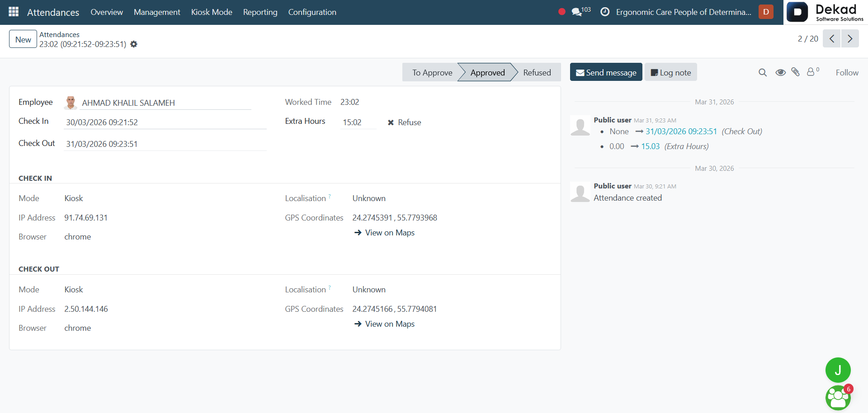
Task: Open the Overview menu
Action: click(107, 12)
